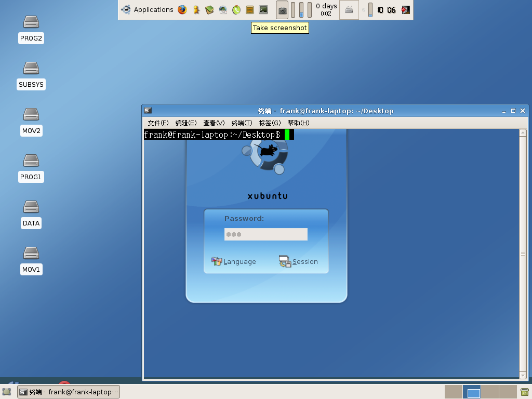Viewport: 532px width, 399px height.
Task: Open the file manager cabinet launcher
Action: point(250,10)
